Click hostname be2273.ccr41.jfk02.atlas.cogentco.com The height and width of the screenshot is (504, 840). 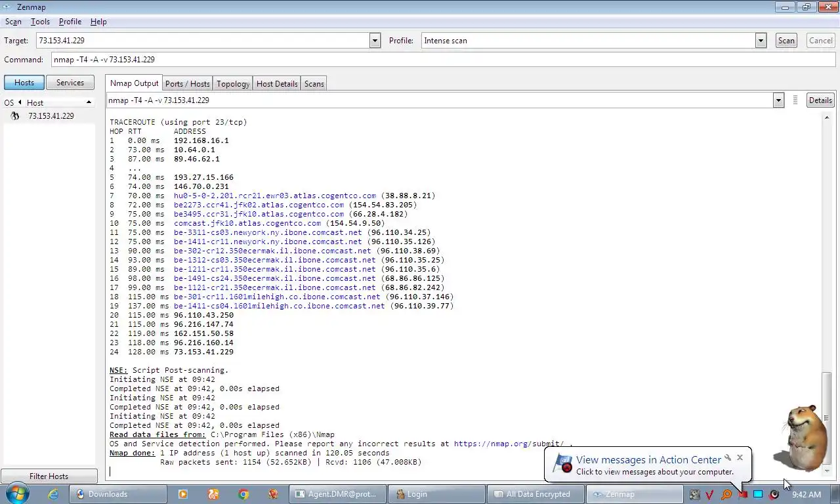[259, 205]
